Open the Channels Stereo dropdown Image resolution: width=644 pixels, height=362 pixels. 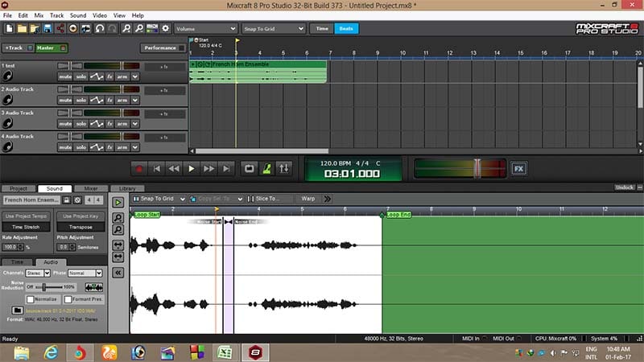(38, 273)
